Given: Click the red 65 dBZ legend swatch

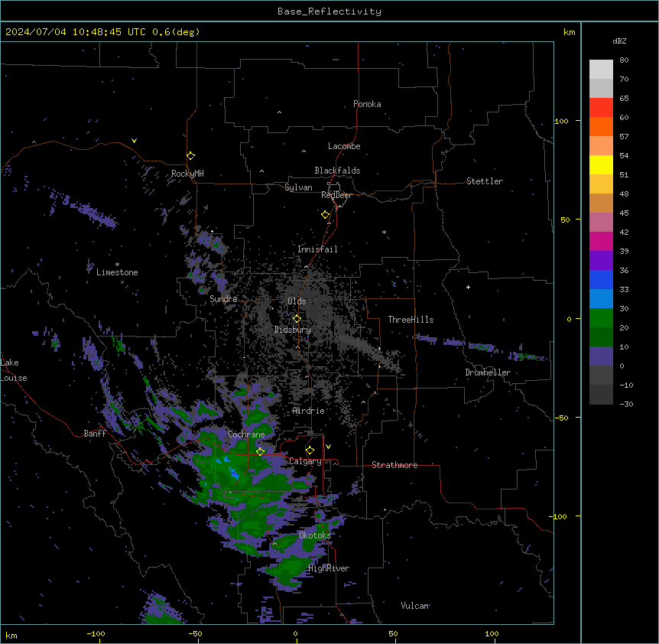Looking at the screenshot, I should pos(601,107).
